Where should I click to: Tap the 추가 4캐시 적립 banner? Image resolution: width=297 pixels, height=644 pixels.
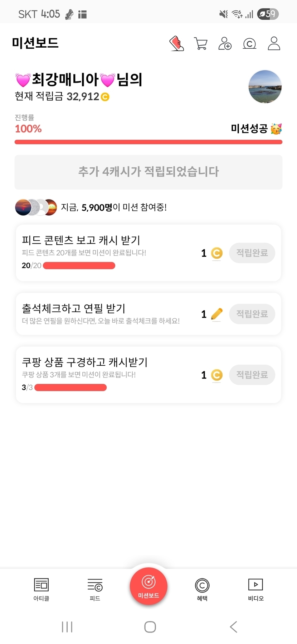148,172
